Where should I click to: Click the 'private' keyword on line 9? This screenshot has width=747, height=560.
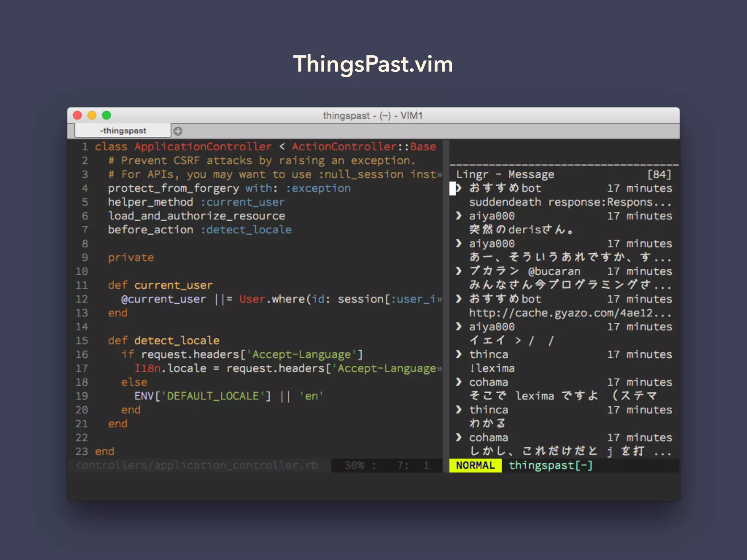(131, 258)
